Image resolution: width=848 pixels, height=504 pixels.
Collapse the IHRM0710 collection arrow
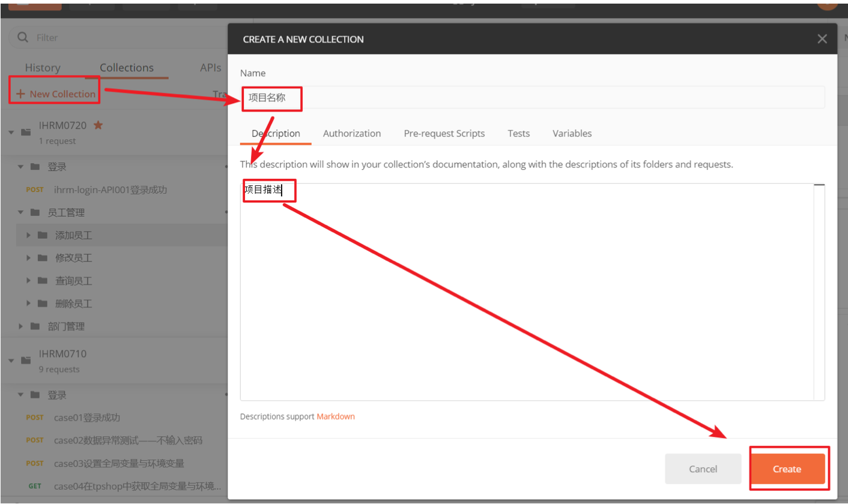(11, 360)
